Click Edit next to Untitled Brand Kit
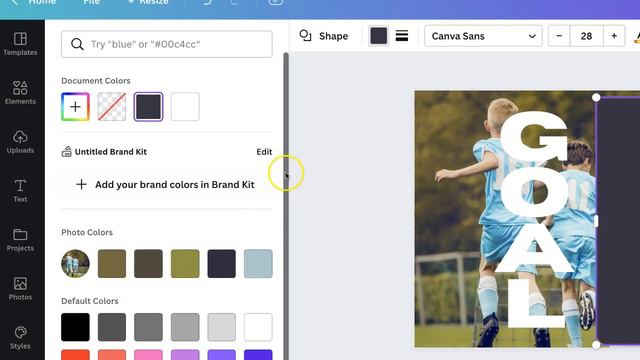This screenshot has width=640, height=360. 264,152
